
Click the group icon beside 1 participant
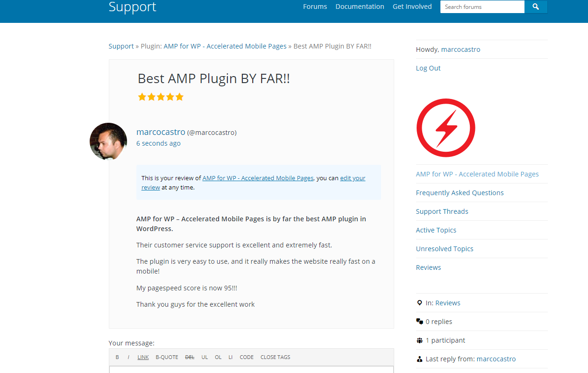pos(419,340)
